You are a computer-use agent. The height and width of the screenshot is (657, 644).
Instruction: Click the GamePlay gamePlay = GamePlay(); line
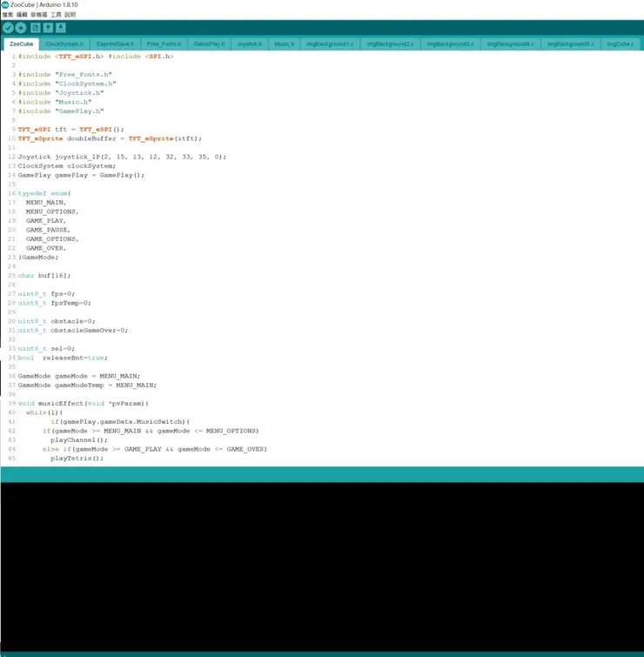click(81, 176)
